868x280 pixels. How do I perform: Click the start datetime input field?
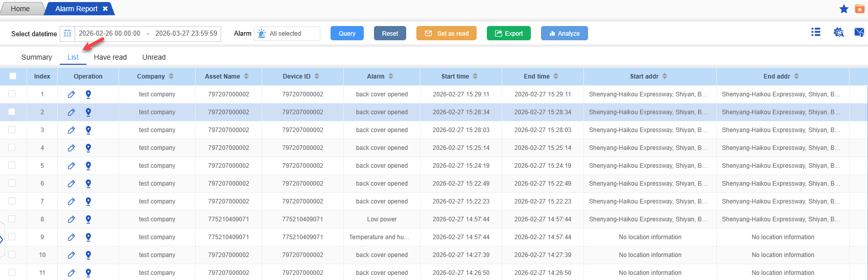coord(109,34)
